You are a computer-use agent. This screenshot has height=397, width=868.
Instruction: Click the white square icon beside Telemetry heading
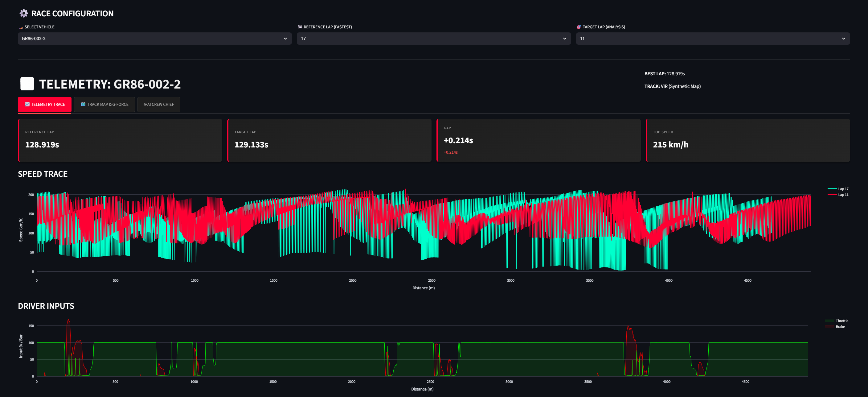pos(27,84)
